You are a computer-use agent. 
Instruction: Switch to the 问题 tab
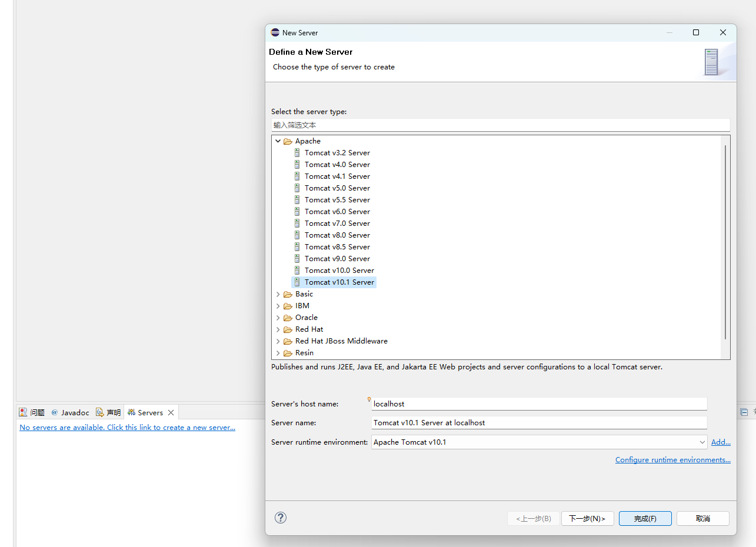(x=32, y=412)
